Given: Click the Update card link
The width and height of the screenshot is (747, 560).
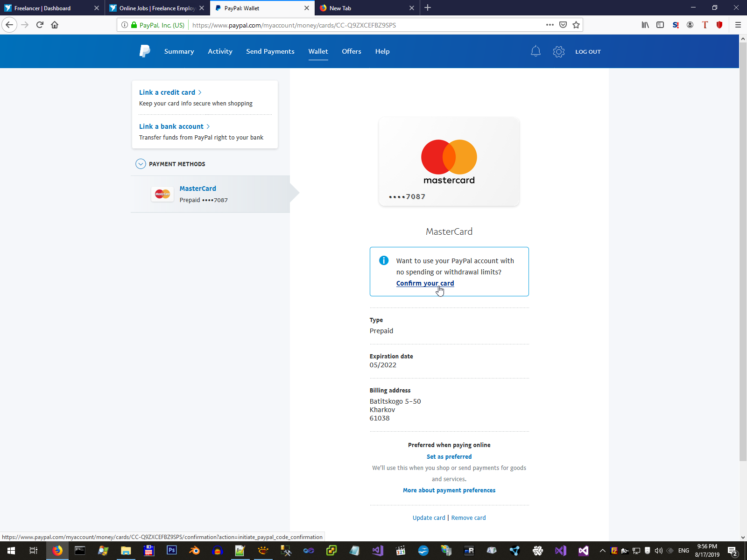Looking at the screenshot, I should (x=429, y=518).
